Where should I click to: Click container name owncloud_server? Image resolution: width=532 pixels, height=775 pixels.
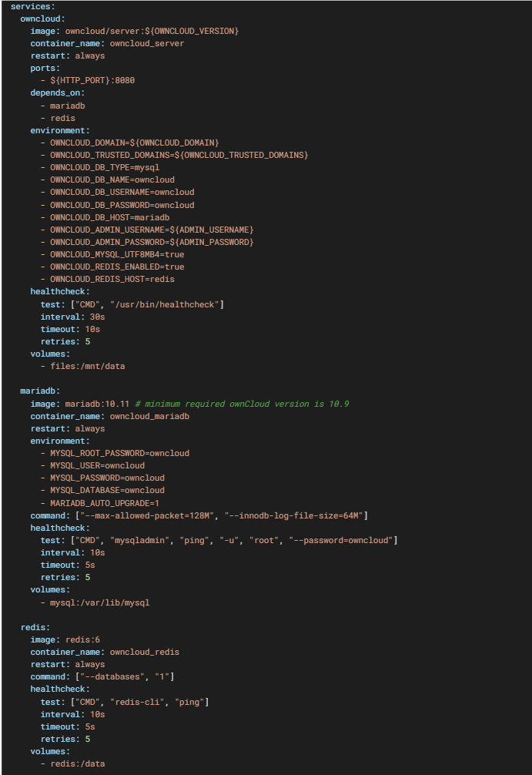(147, 43)
